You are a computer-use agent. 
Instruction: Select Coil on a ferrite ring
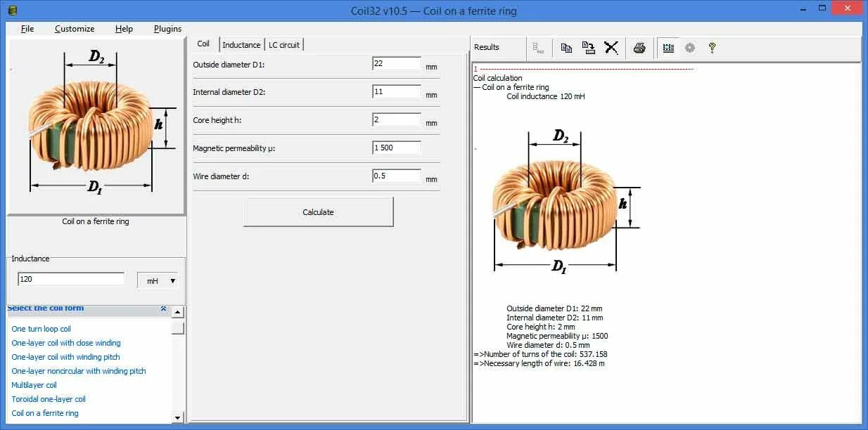(x=45, y=413)
